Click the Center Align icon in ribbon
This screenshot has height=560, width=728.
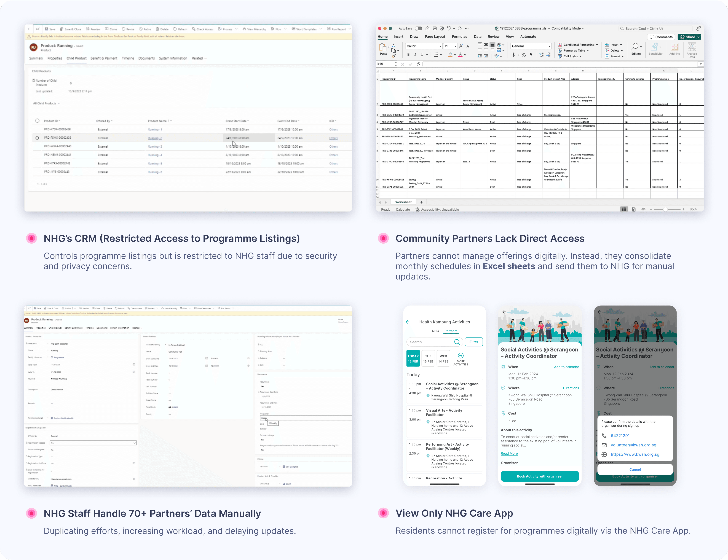coord(486,50)
